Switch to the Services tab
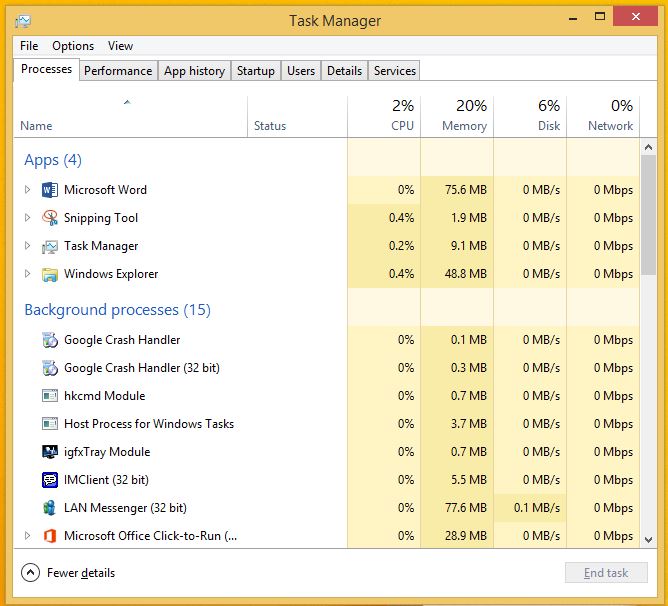Image resolution: width=668 pixels, height=606 pixels. 394,71
